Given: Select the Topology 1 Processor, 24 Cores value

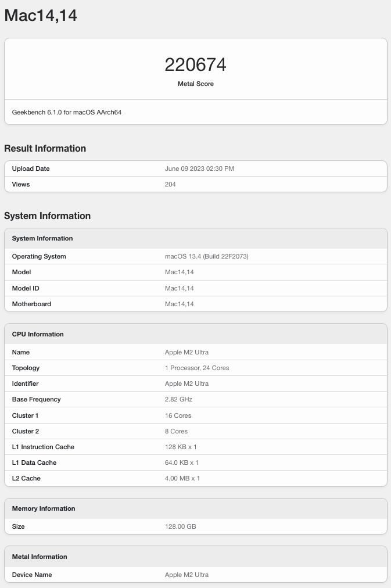Looking at the screenshot, I should tap(197, 368).
